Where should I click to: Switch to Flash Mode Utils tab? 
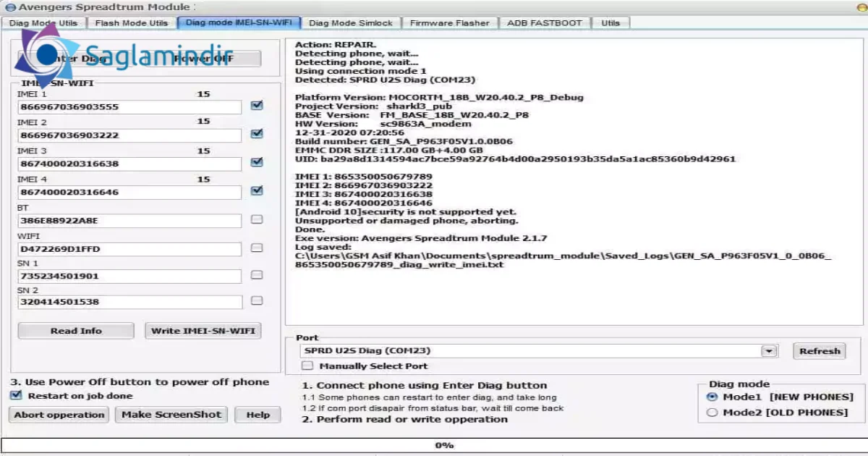pyautogui.click(x=132, y=22)
